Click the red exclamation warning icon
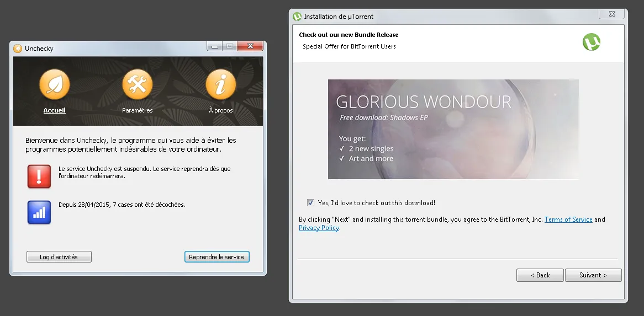The height and width of the screenshot is (316, 644). (39, 176)
